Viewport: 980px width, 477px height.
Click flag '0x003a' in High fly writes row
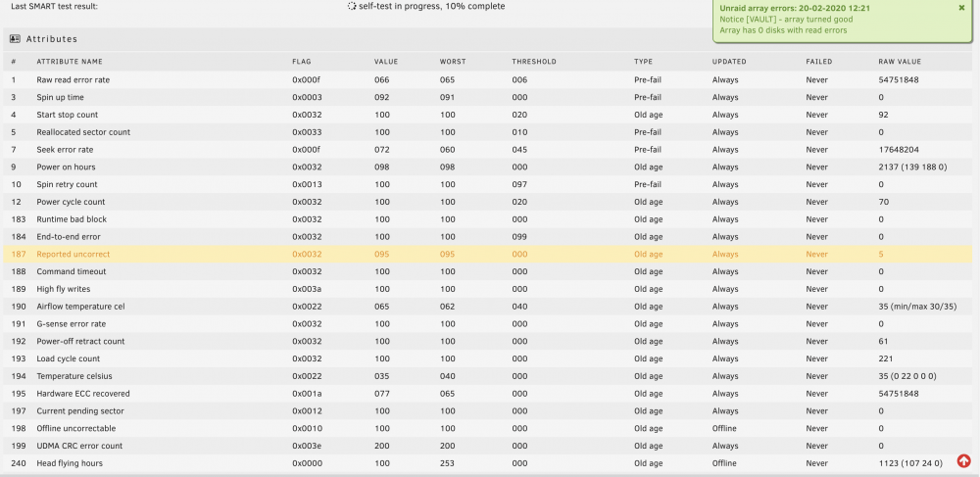coord(308,289)
